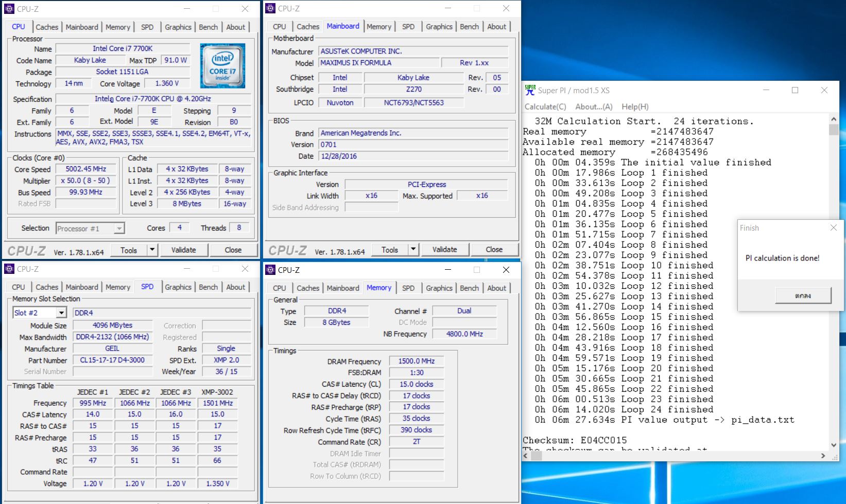The image size is (846, 504).
Task: Expand the Processor #1 selection dropdown
Action: tap(119, 228)
